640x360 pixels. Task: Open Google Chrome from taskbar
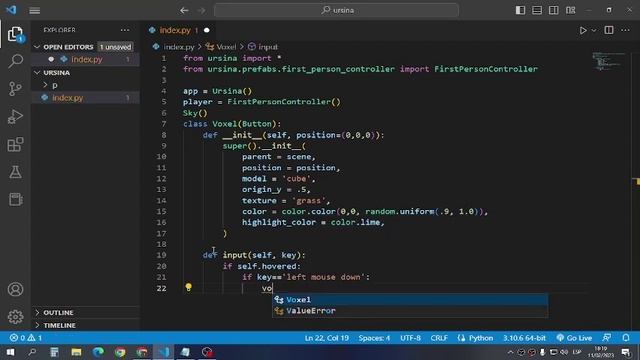click(120, 352)
